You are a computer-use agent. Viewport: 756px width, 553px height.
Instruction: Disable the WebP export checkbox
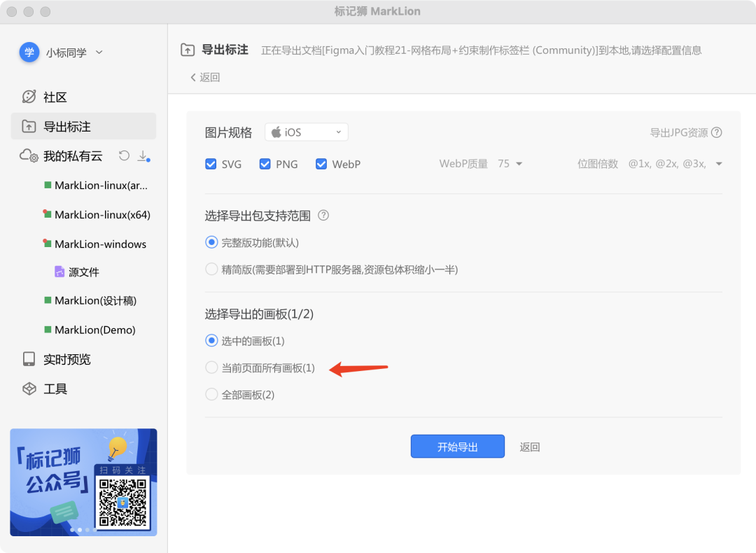(x=321, y=164)
